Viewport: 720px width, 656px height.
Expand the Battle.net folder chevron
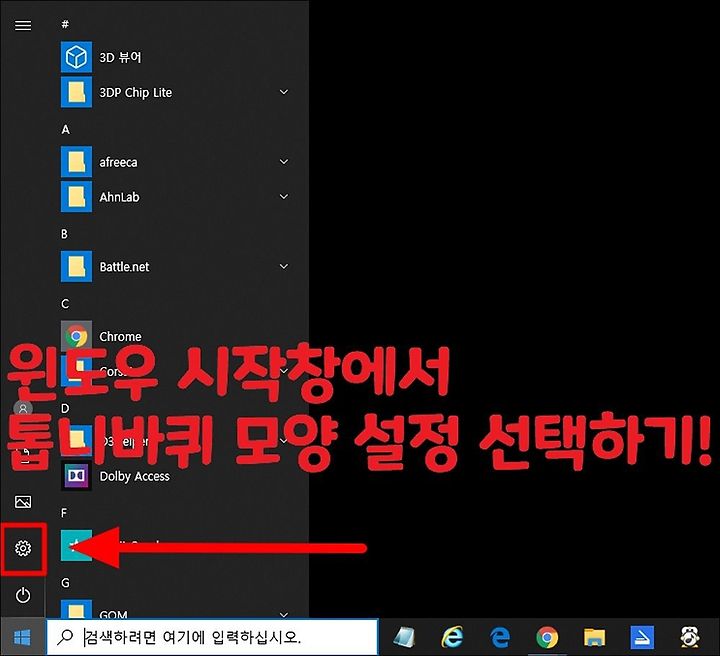(284, 266)
